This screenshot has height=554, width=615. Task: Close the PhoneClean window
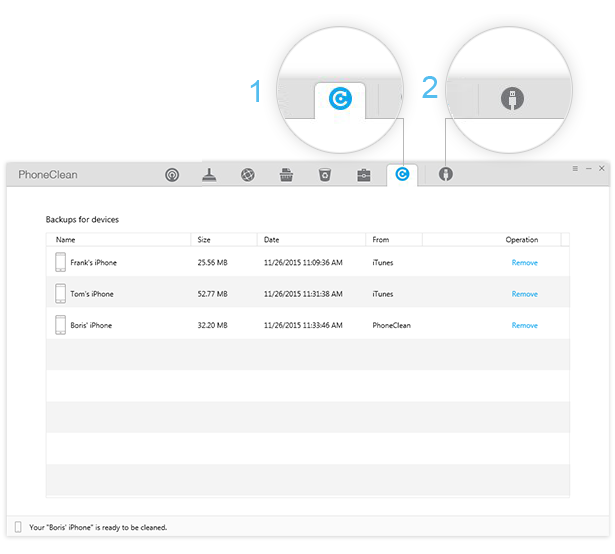(601, 168)
